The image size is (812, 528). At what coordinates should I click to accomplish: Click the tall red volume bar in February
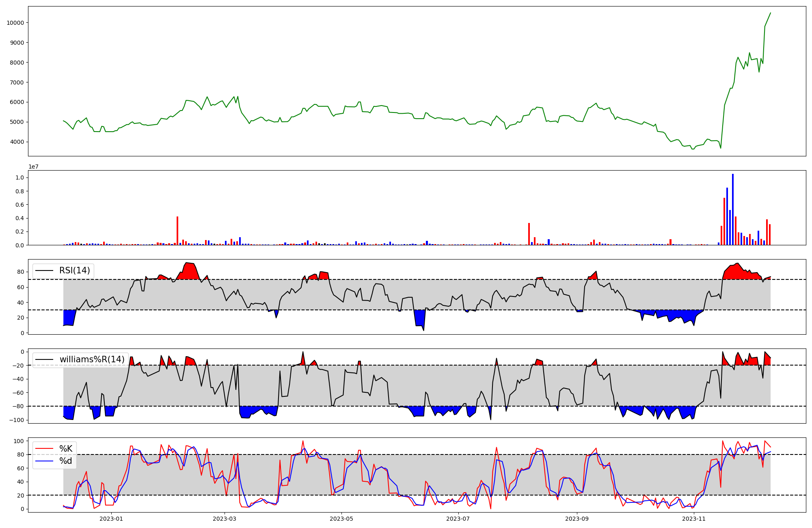[x=177, y=231]
